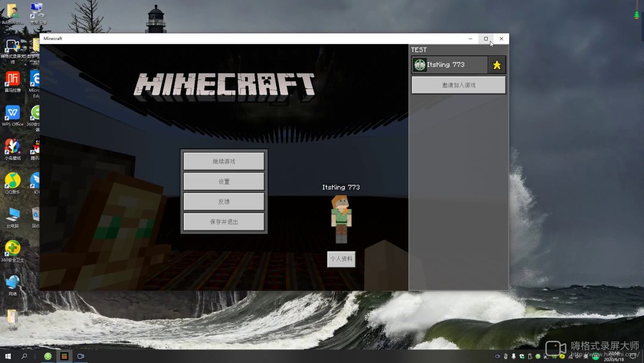Open the Himalaya (喜马拉雅) desktop app
The image size is (644, 363).
click(13, 79)
